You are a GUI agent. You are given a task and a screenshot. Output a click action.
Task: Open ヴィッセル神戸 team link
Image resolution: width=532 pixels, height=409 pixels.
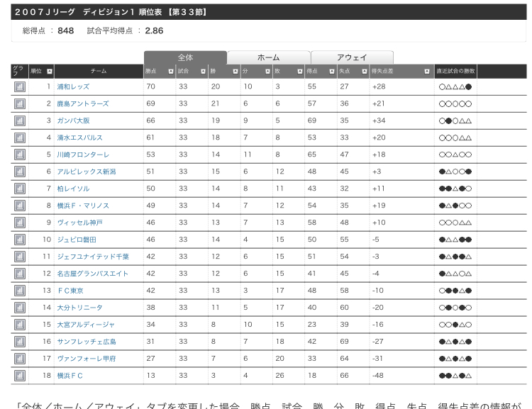79,223
